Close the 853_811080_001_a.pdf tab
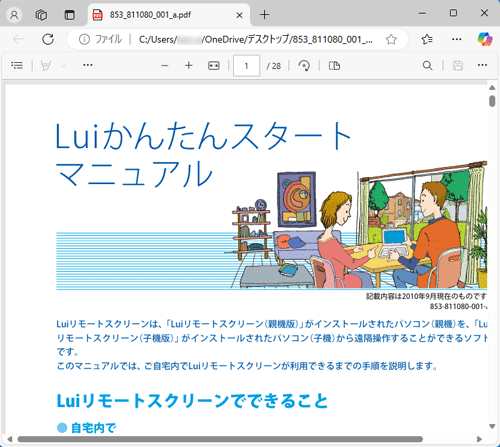Image resolution: width=500 pixels, height=447 pixels. click(239, 15)
